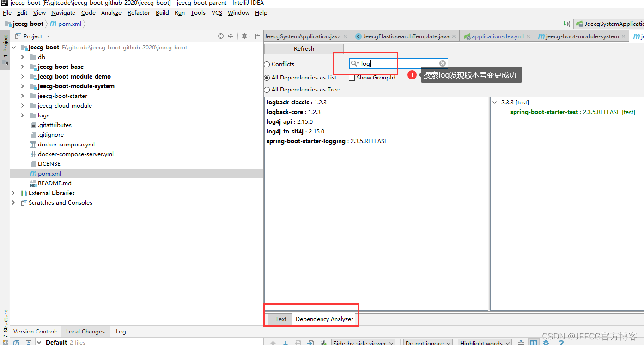Click the dependency search input field
The image size is (644, 345).
pos(398,63)
